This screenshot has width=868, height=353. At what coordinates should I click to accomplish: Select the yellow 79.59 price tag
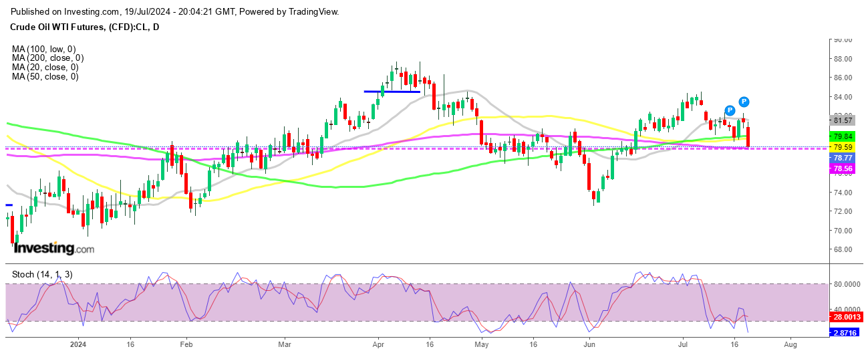point(843,146)
